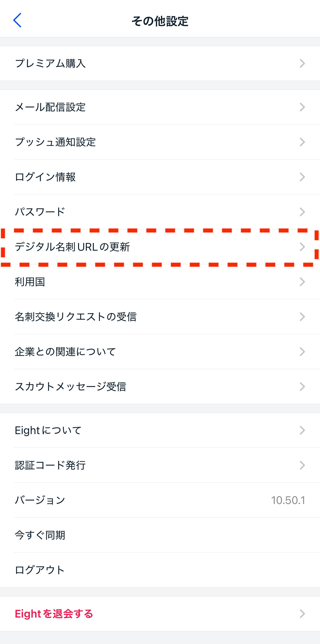Viewport: 320px width, 644px height.
Task: Open 企業との関連について page
Action: click(65, 352)
